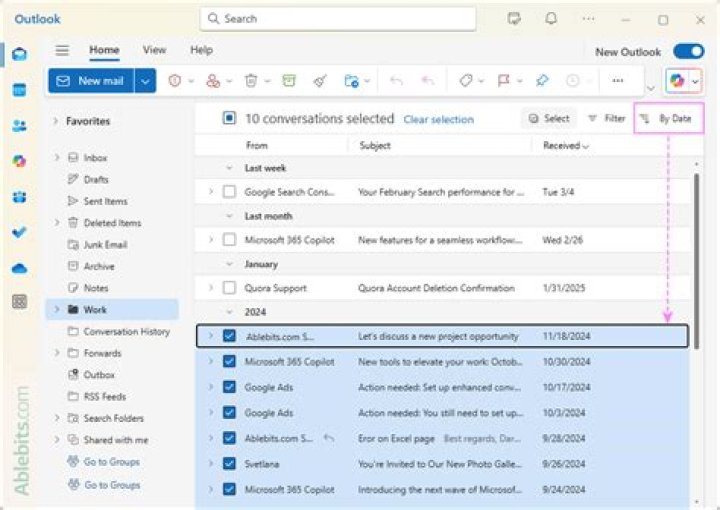The width and height of the screenshot is (720, 510).
Task: Click the Move to folder icon
Action: coord(351,81)
